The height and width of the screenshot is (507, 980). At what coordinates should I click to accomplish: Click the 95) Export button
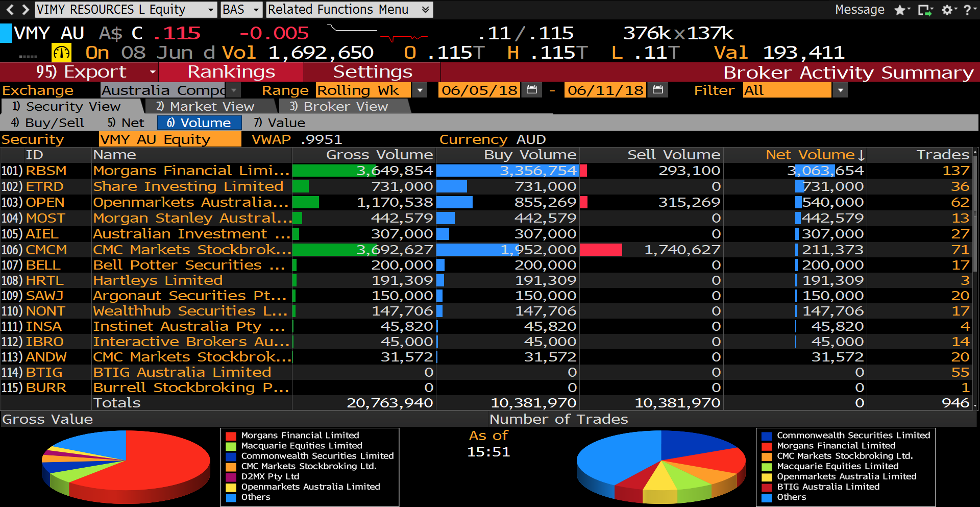click(x=81, y=72)
